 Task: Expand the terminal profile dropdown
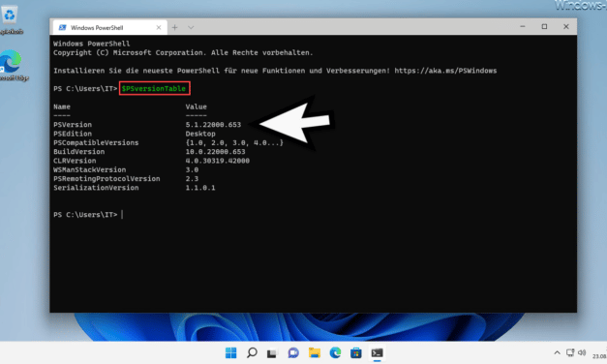coord(191,27)
